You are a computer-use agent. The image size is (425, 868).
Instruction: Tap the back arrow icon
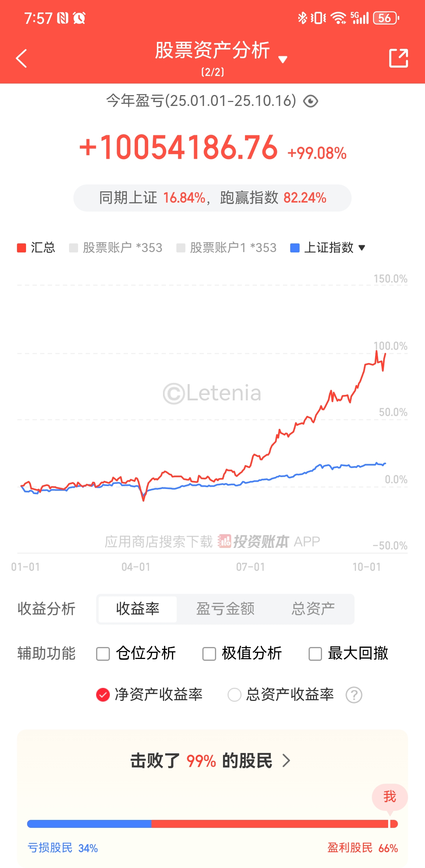coord(22,58)
